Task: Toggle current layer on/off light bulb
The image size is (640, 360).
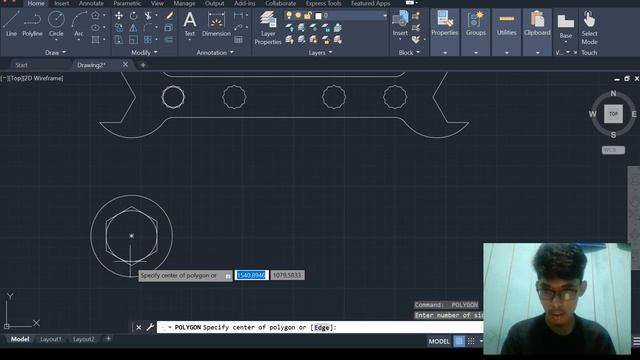Action: (x=289, y=16)
